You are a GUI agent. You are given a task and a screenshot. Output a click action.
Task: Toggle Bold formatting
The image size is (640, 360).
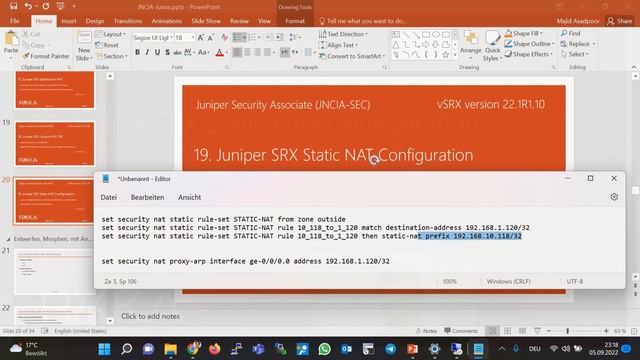(x=138, y=52)
